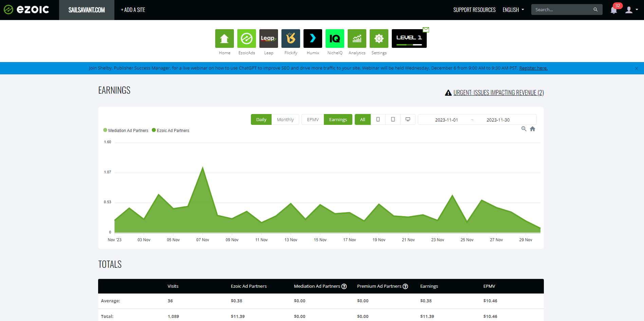Open the EzoicAds icon
The height and width of the screenshot is (321, 644).
246,38
